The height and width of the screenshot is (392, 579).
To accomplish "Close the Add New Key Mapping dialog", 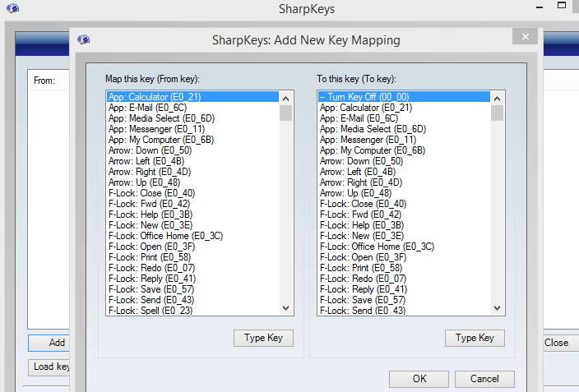I will tap(525, 36).
